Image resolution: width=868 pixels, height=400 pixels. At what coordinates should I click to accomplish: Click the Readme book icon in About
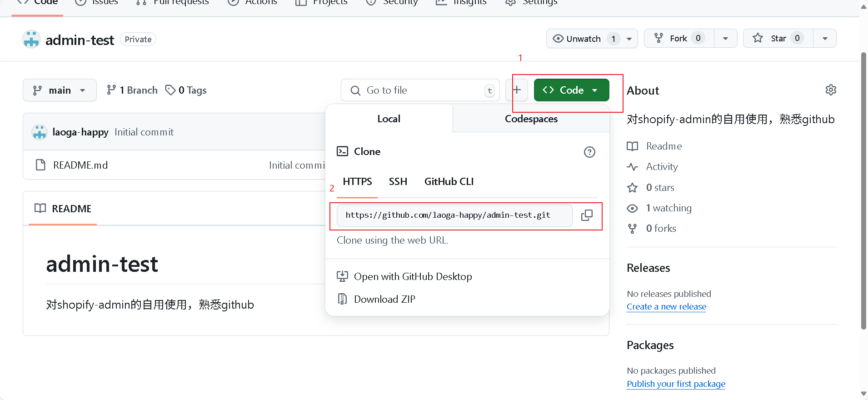click(x=632, y=146)
